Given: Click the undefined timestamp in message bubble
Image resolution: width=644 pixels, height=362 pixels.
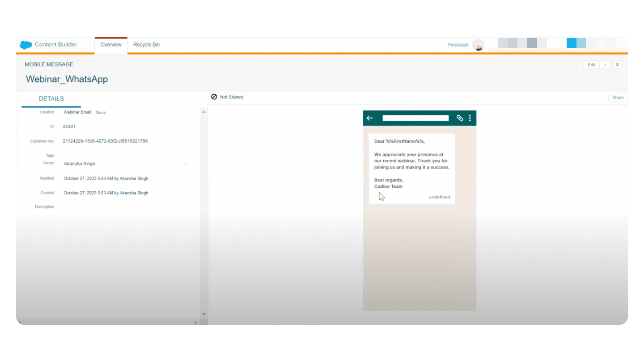Looking at the screenshot, I should coord(440,197).
